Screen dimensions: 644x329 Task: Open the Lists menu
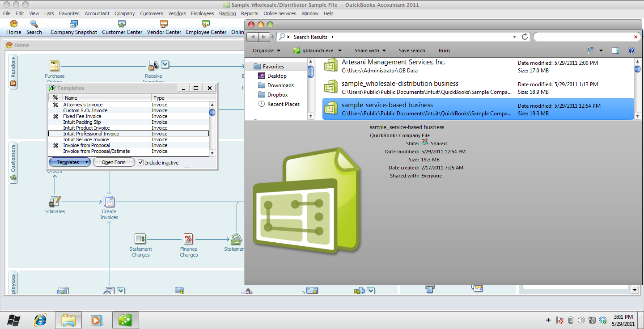(49, 13)
